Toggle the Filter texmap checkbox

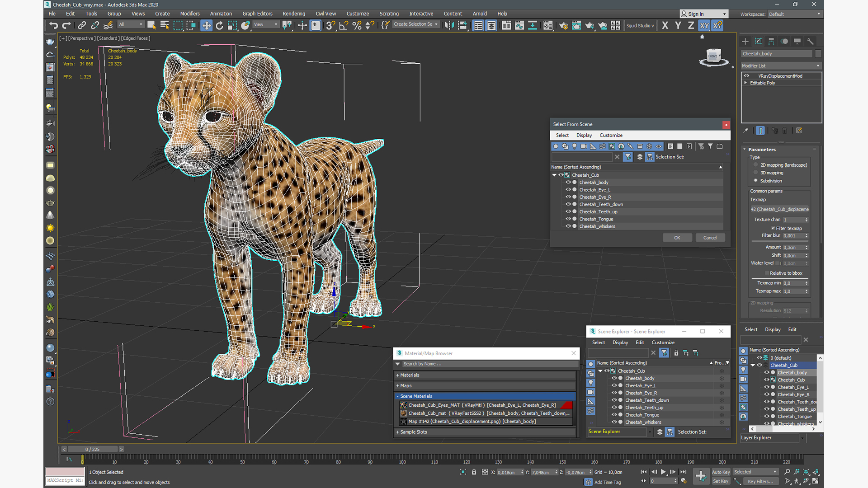coord(773,228)
